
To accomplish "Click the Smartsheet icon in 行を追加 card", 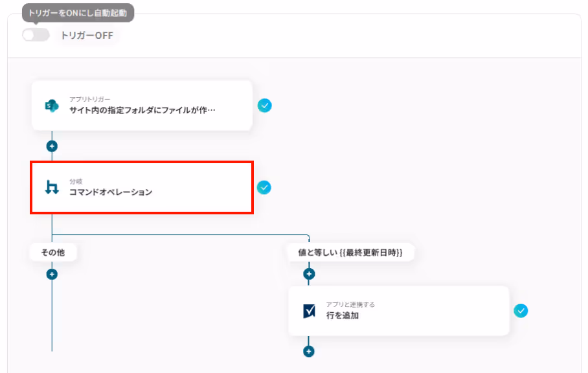I will click(x=309, y=311).
